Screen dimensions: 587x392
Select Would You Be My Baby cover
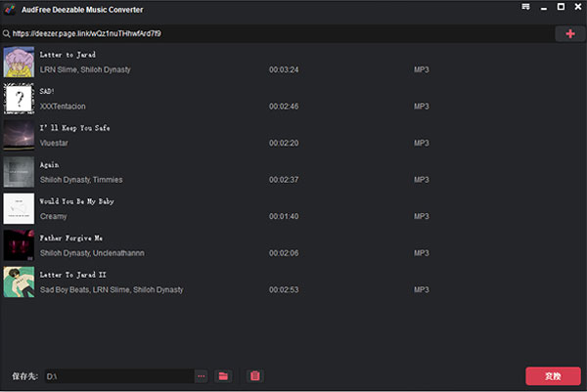point(19,209)
